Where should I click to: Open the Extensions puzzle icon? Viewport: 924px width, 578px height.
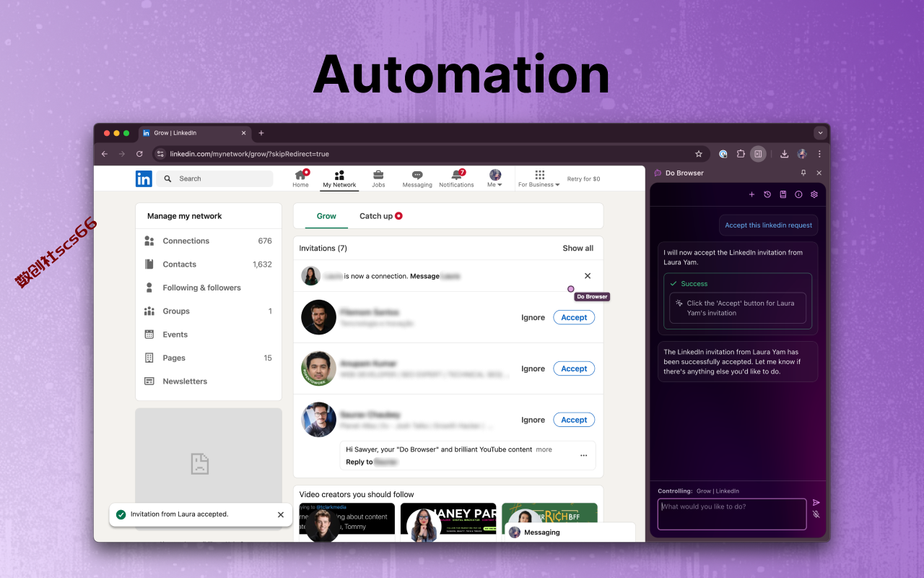tap(741, 154)
